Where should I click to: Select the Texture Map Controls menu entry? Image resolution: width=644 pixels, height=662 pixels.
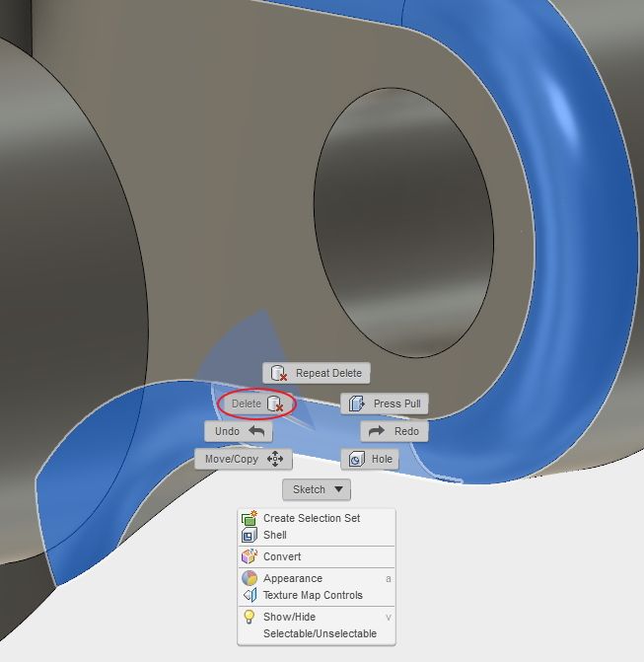click(317, 595)
